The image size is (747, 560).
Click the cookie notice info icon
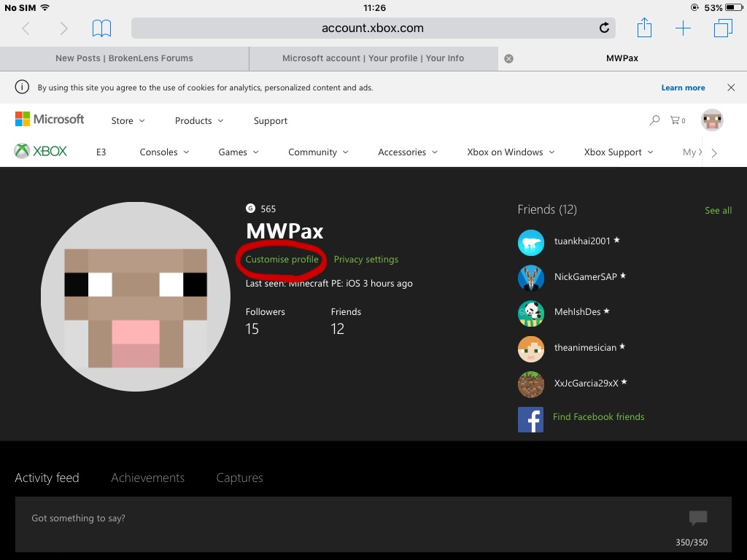pos(22,87)
